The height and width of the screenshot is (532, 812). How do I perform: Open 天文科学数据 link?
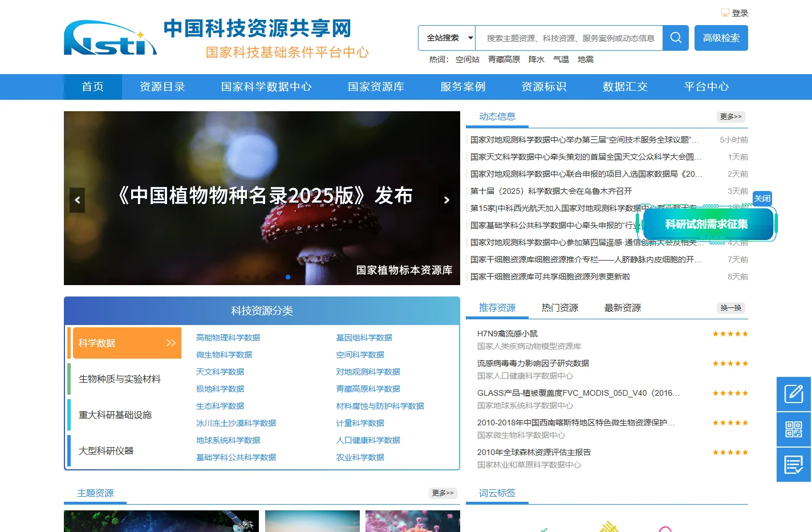tap(220, 372)
